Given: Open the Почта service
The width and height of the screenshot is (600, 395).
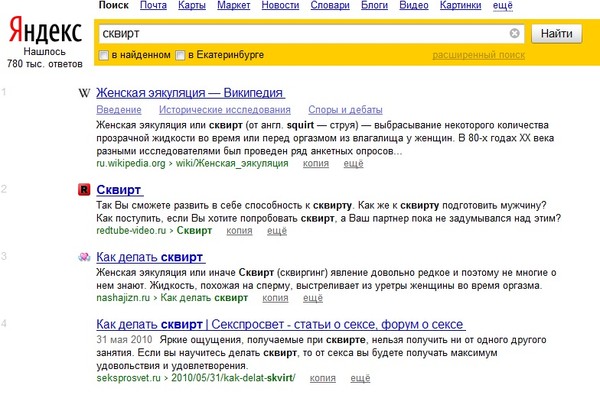Looking at the screenshot, I should click(153, 5).
